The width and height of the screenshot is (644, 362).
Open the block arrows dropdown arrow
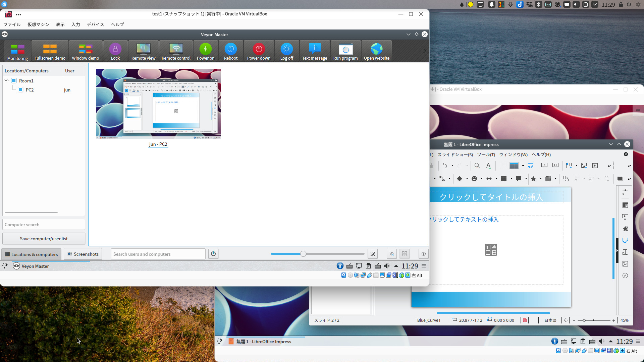click(496, 179)
